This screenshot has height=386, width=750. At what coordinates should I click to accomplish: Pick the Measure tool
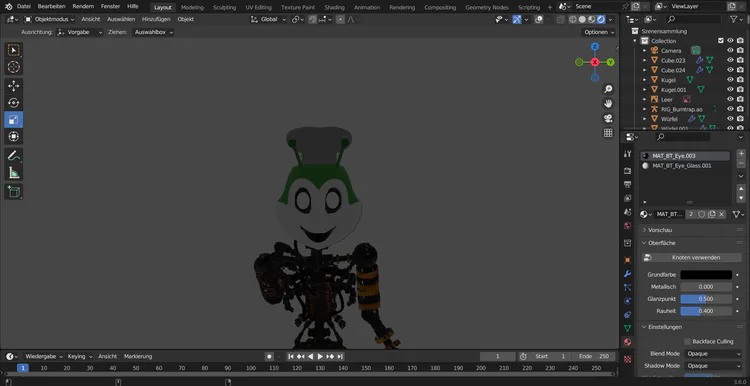tap(13, 173)
